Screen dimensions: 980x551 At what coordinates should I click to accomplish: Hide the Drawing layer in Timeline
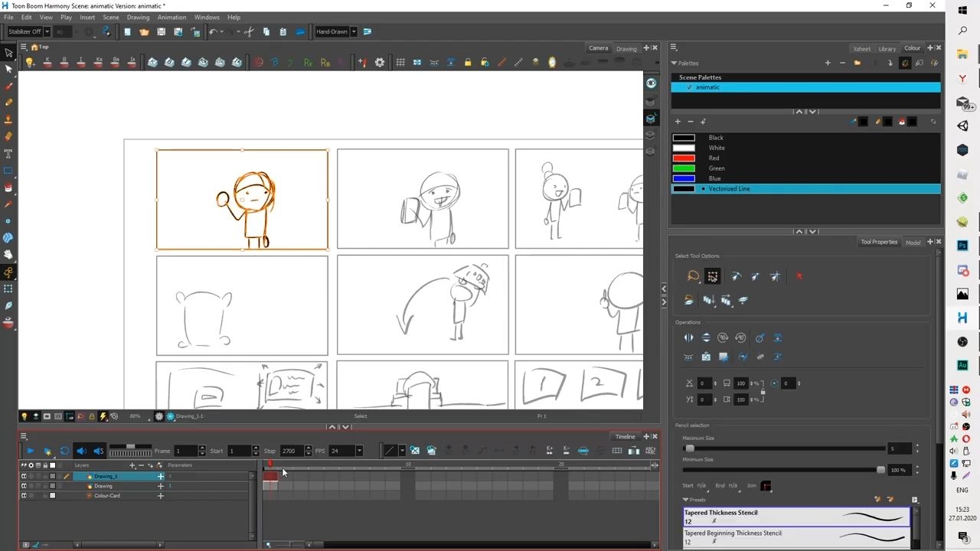[24, 486]
